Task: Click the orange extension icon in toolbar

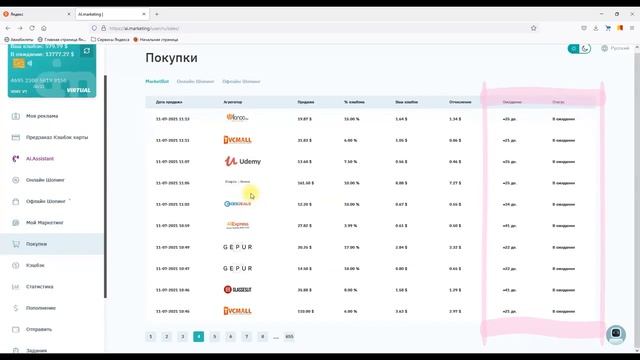Action: pyautogui.click(x=620, y=28)
